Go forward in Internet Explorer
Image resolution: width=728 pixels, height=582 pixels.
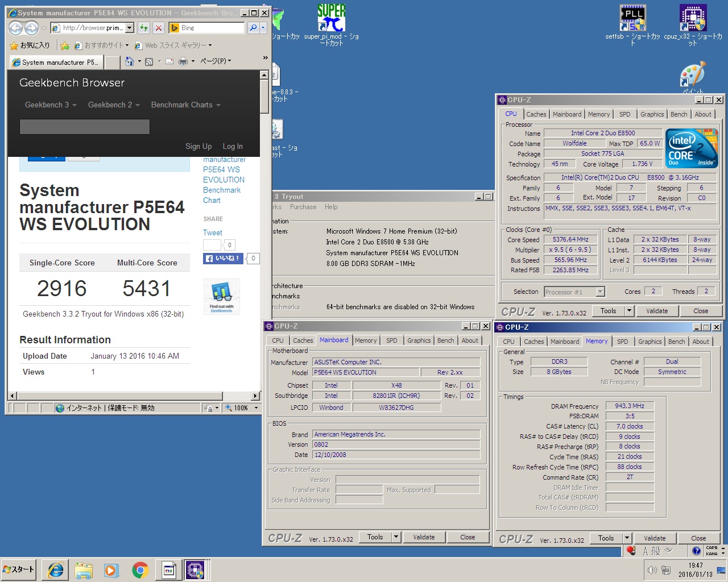pos(32,27)
